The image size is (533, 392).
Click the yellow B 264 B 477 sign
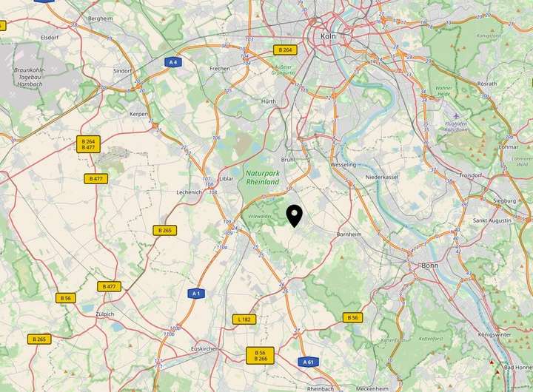(x=88, y=144)
